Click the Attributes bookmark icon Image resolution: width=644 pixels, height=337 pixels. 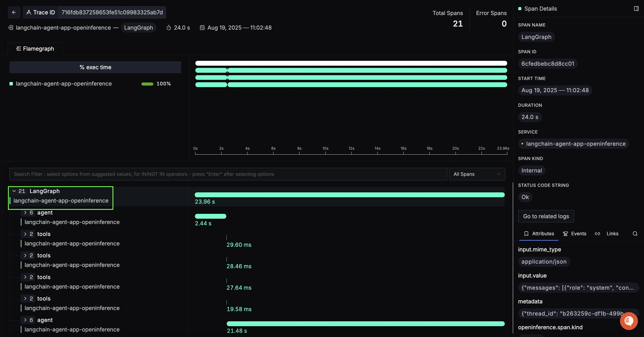[526, 234]
